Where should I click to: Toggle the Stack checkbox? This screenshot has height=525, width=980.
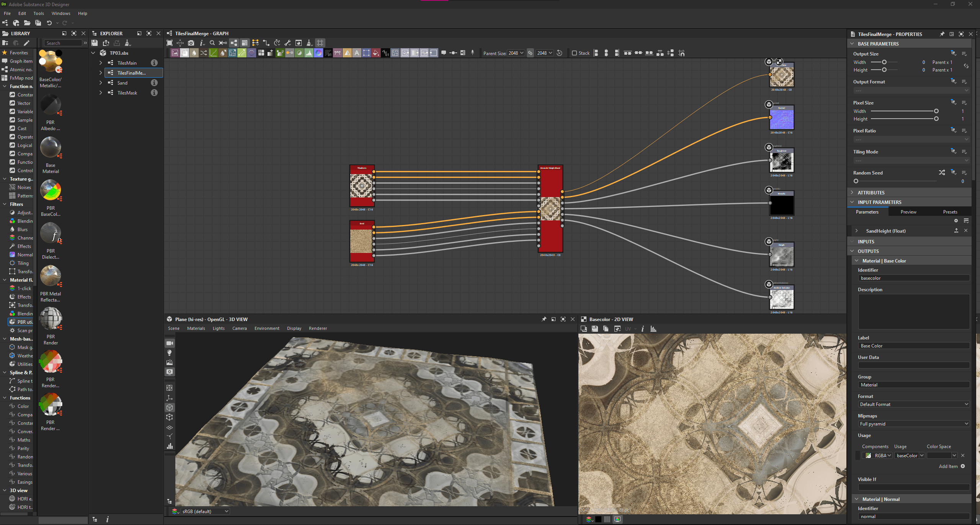tap(574, 53)
